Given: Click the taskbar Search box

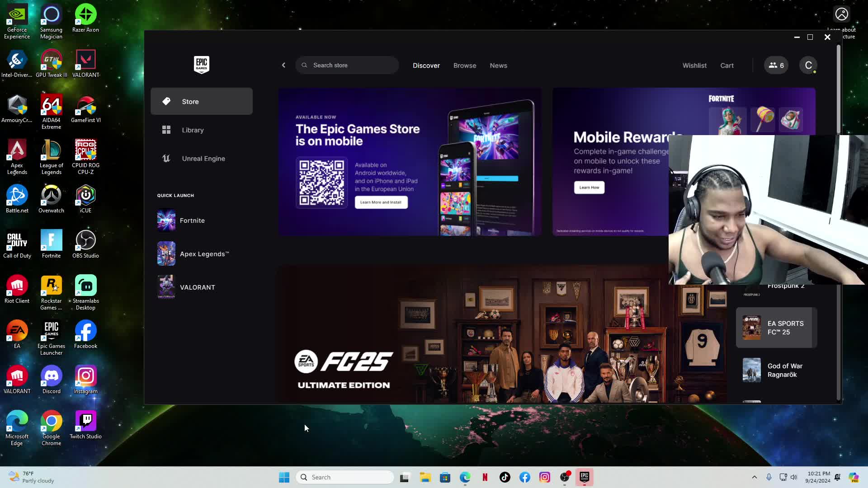Looking at the screenshot, I should tap(344, 477).
